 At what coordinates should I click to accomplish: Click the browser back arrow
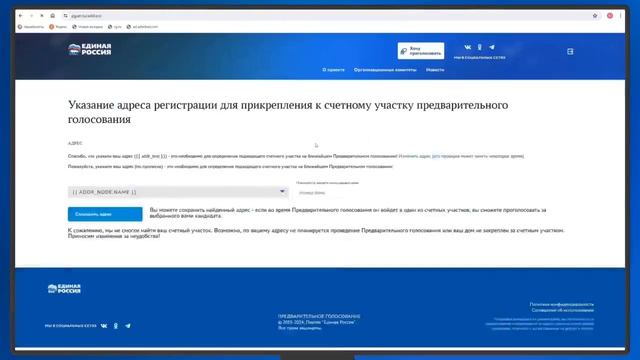(x=21, y=16)
